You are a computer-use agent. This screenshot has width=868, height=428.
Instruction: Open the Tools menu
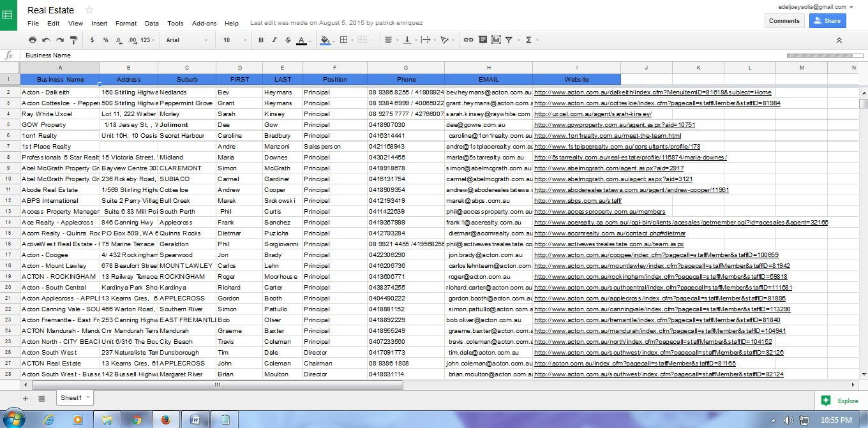coord(175,23)
